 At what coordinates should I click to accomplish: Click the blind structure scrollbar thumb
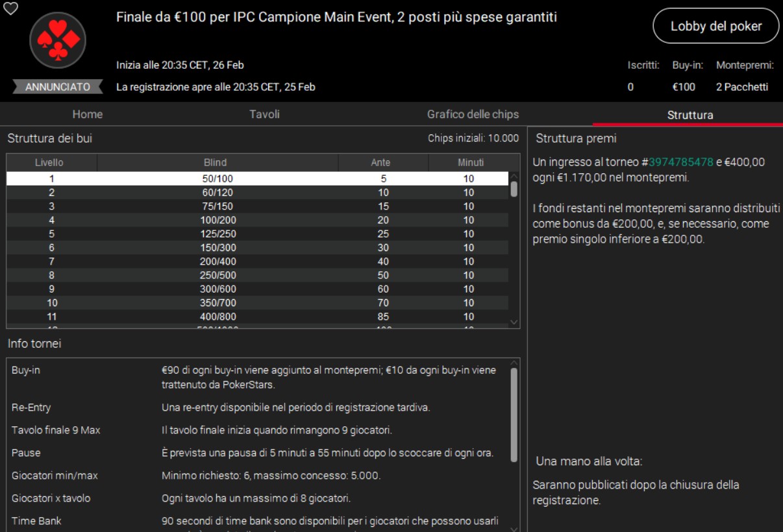[x=514, y=188]
